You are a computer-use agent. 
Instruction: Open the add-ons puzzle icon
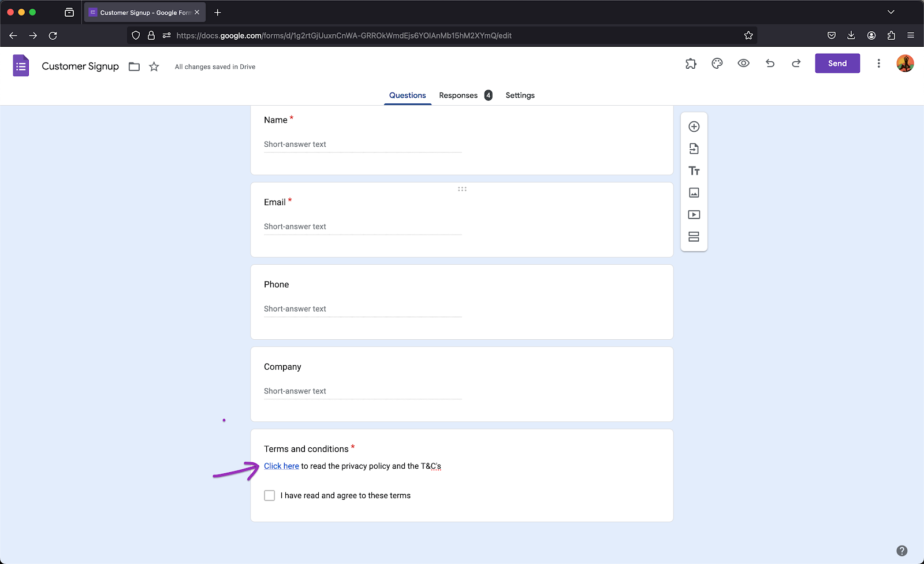pos(691,64)
